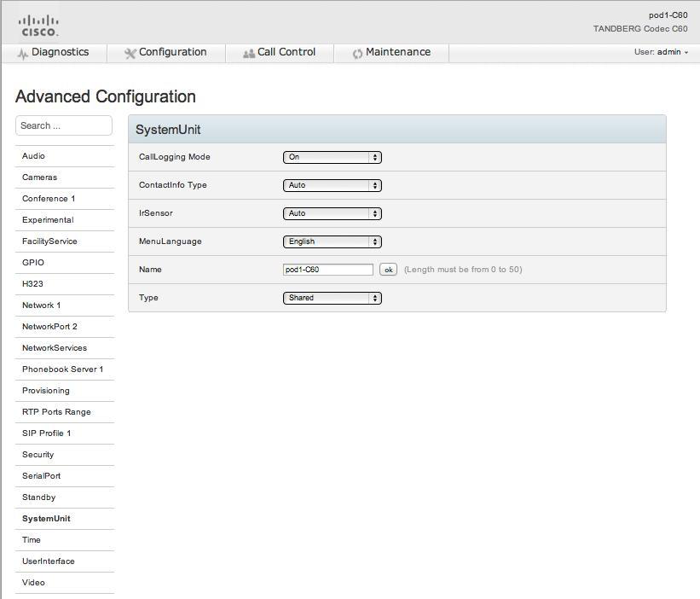Open the ContactInfo Type dropdown
Screen dimensions: 700x599
click(333, 185)
